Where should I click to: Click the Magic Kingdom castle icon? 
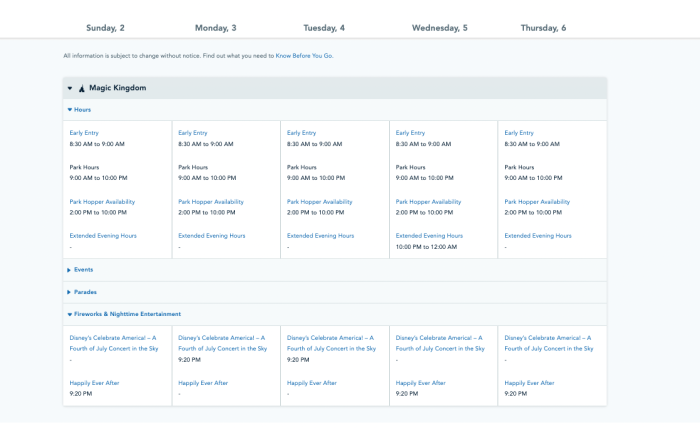click(82, 88)
